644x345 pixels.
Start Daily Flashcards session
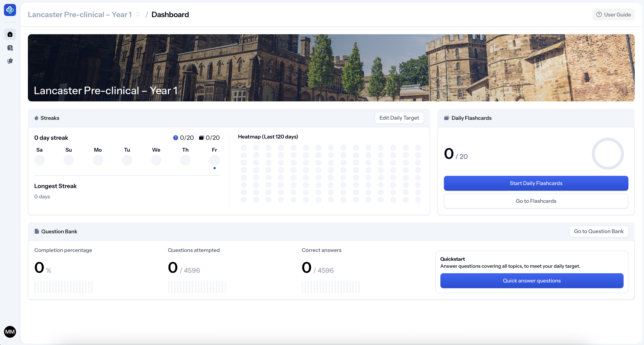coord(536,183)
